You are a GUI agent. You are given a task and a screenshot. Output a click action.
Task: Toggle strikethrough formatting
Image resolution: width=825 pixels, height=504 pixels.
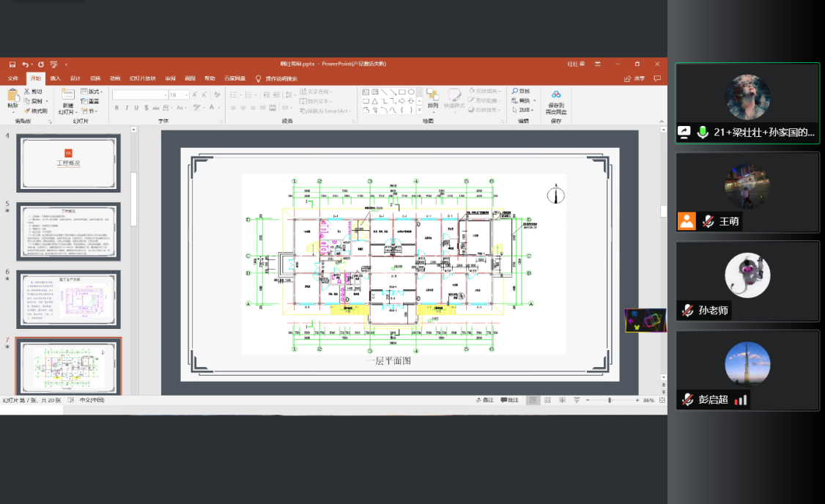tap(156, 108)
